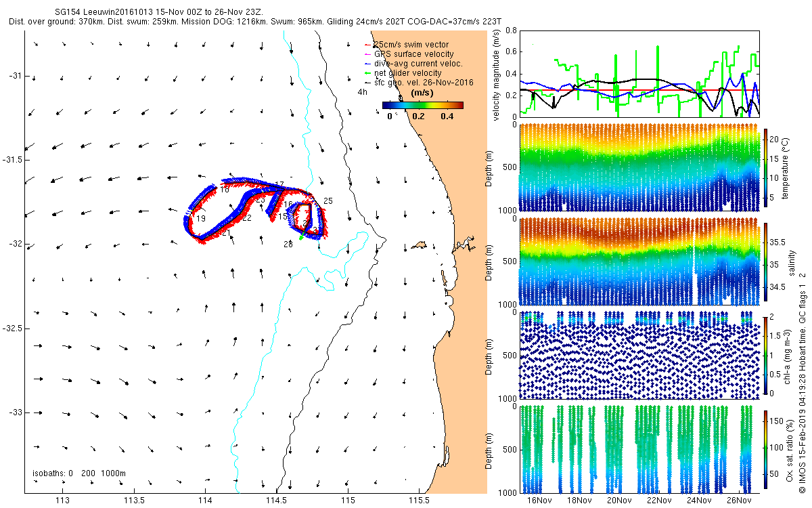Click the 'sfc geo. vel. 26-Nov-2016' legend entry
The width and height of the screenshot is (812, 508).
[418, 83]
